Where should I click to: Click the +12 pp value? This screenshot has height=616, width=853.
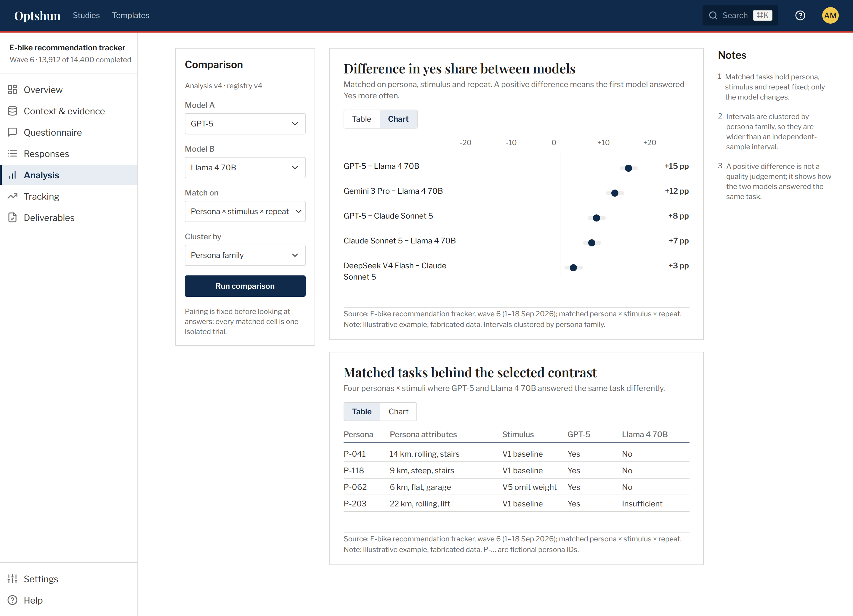click(x=676, y=191)
